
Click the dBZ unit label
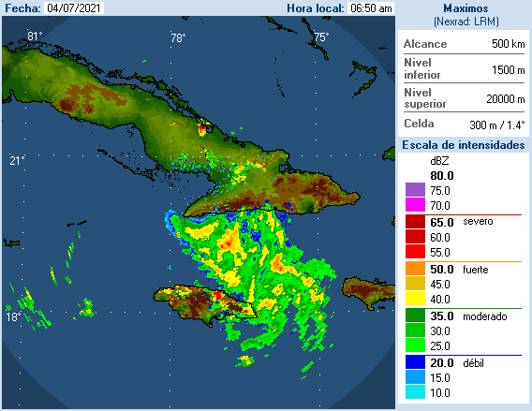(439, 161)
